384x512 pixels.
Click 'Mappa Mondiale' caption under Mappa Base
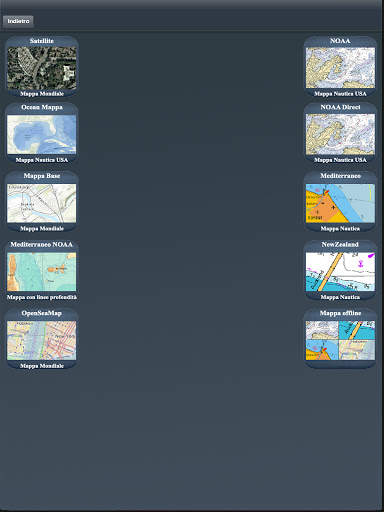tap(42, 228)
